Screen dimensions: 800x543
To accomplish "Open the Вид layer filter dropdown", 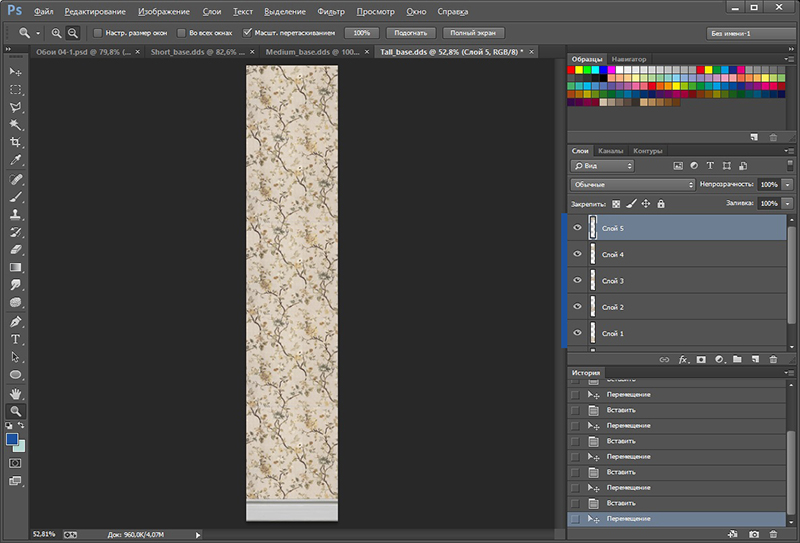I will tap(602, 165).
